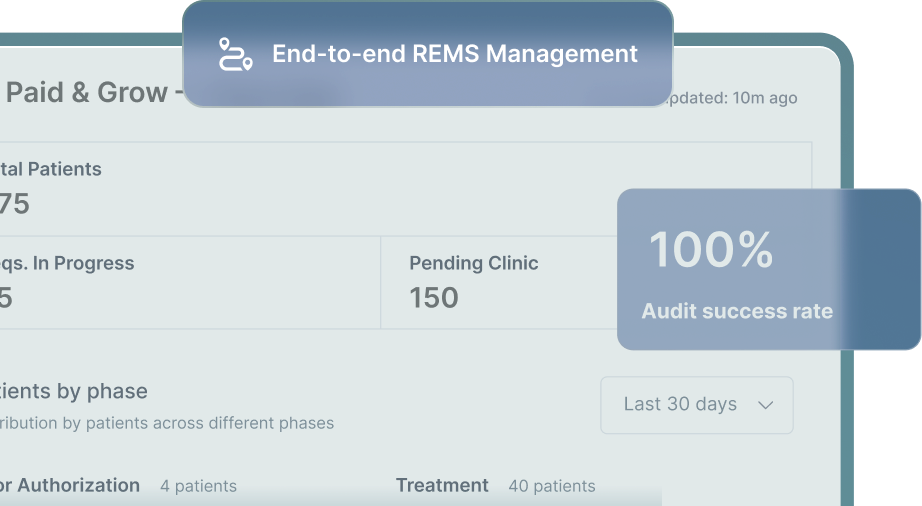Click the 4 patients count
The width and height of the screenshot is (922, 506).
pyautogui.click(x=199, y=486)
